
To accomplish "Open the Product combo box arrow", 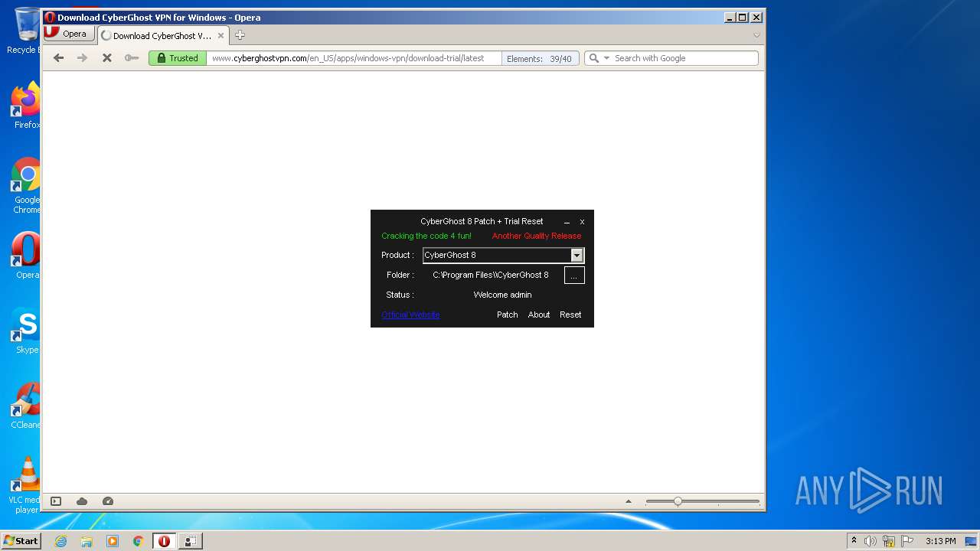I will tap(577, 256).
